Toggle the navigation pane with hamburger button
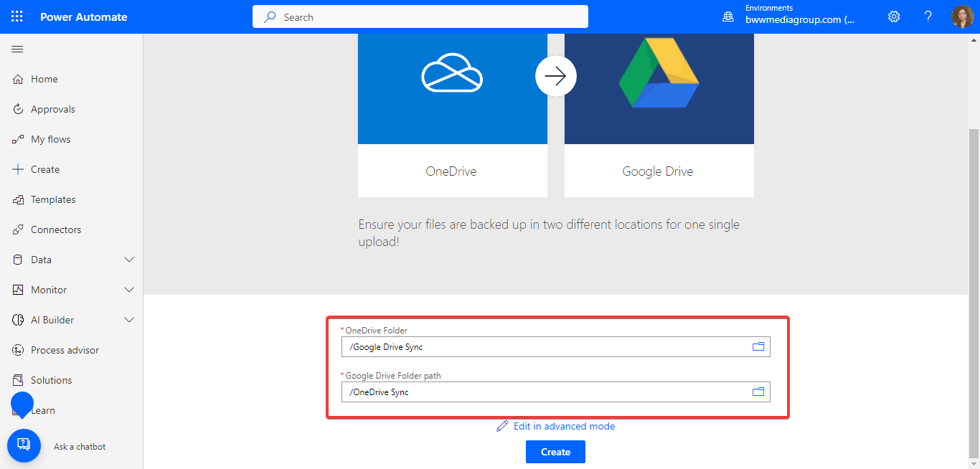980x469 pixels. pos(17,49)
